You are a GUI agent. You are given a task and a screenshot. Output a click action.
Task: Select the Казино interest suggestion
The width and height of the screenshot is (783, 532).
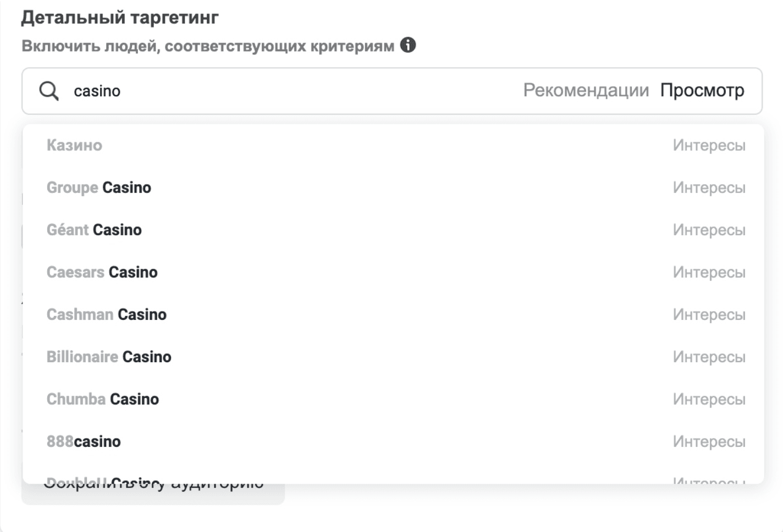click(393, 145)
